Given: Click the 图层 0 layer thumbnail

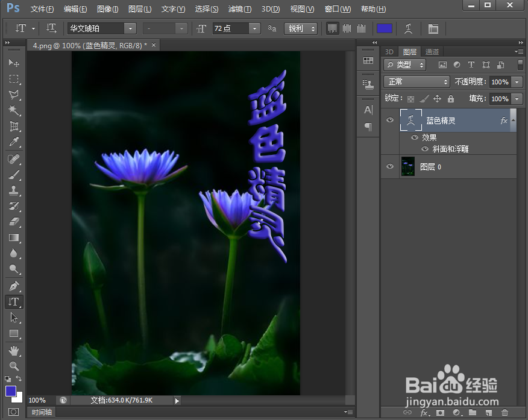Looking at the screenshot, I should click(407, 166).
